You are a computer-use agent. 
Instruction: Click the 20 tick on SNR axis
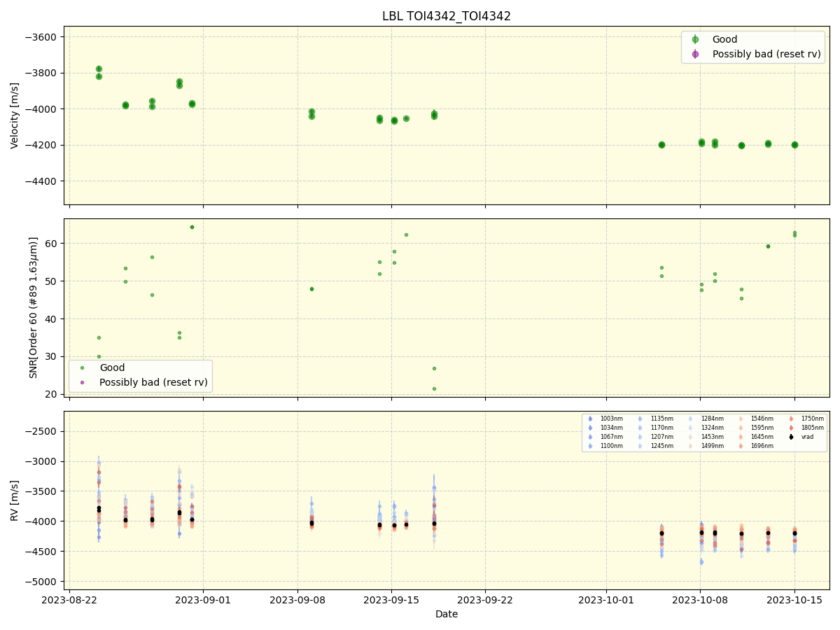point(52,394)
